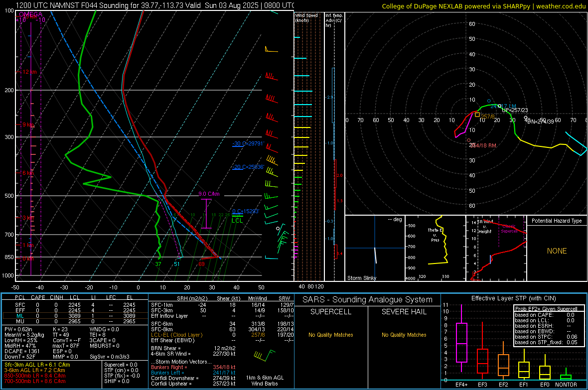Image resolution: width=588 pixels, height=390 pixels.
Task: Click the maxT = 87F value
Action: click(66, 346)
